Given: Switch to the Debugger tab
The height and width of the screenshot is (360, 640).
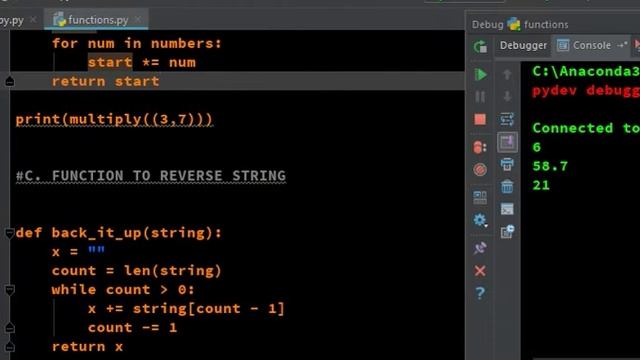Looking at the screenshot, I should pyautogui.click(x=523, y=45).
